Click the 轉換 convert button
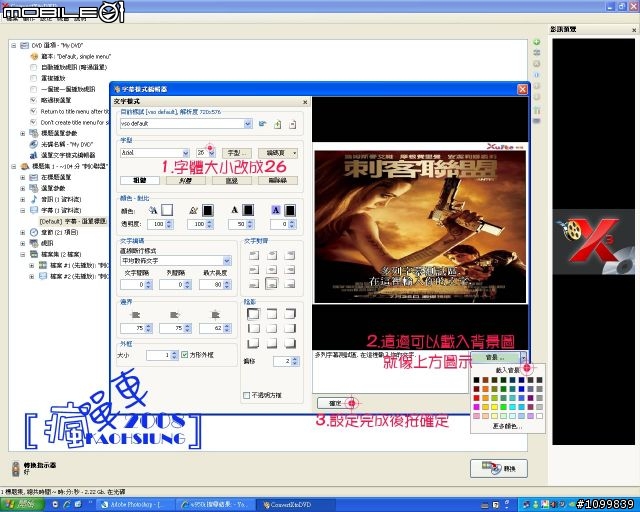640x512 pixels. click(499, 468)
